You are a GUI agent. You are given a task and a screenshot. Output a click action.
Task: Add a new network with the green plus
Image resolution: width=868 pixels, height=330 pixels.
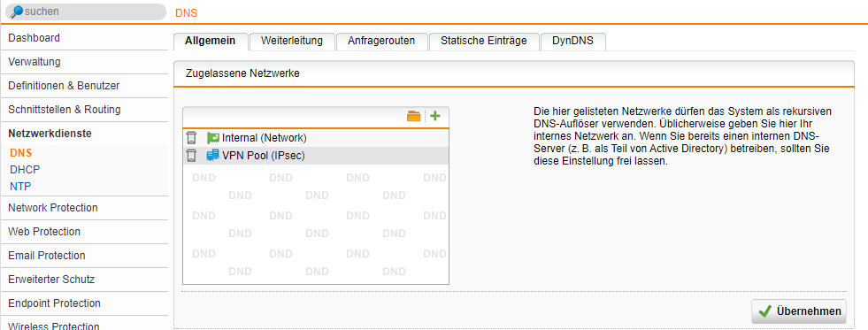[435, 116]
